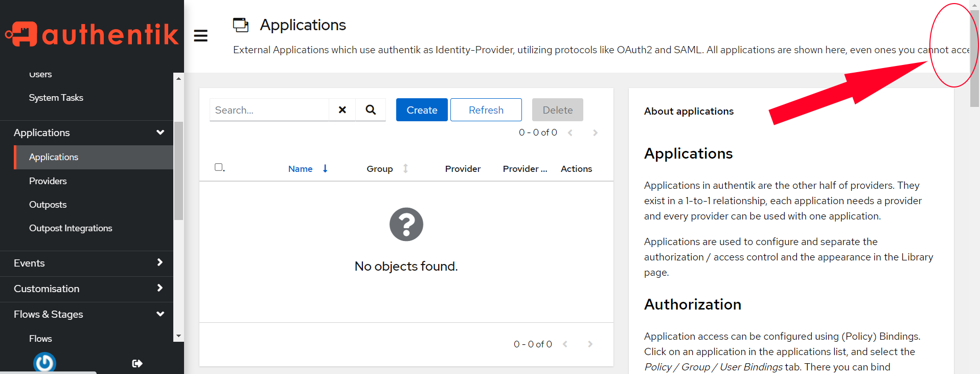Screen dimensions: 980x374
Task: Click into the Search input field
Action: (269, 109)
